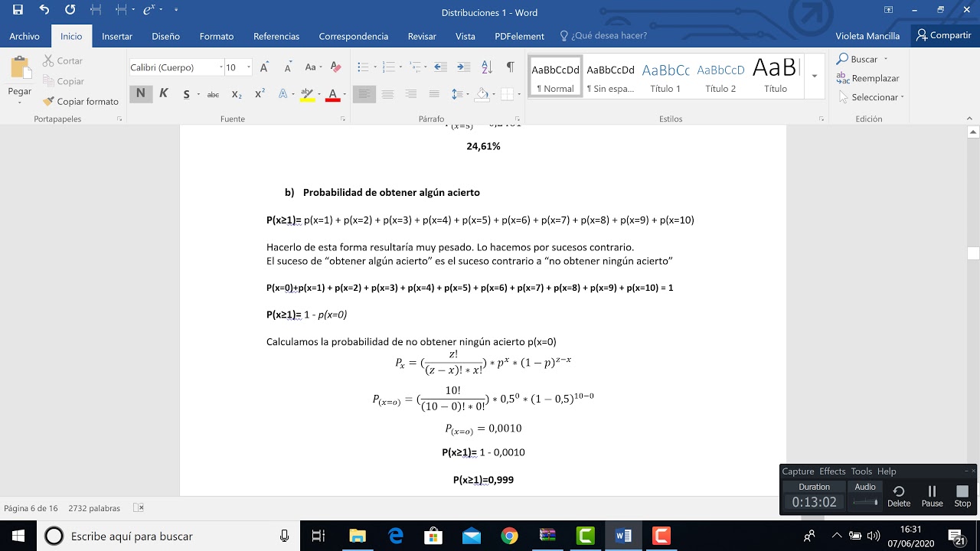The height and width of the screenshot is (551, 980).
Task: Justify the paragraph text
Action: (434, 94)
